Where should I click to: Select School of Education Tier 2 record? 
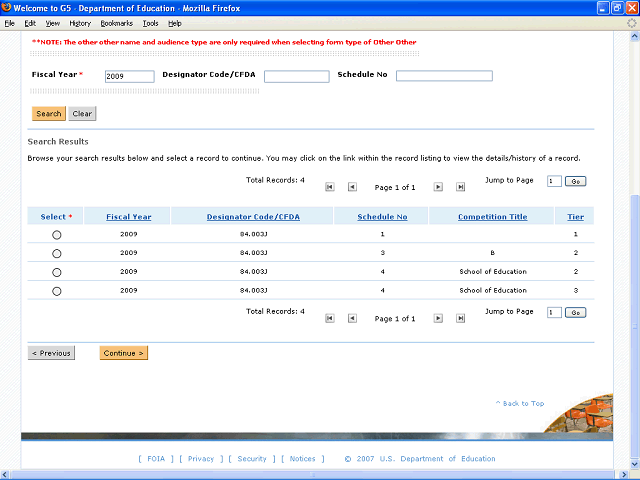(57, 272)
